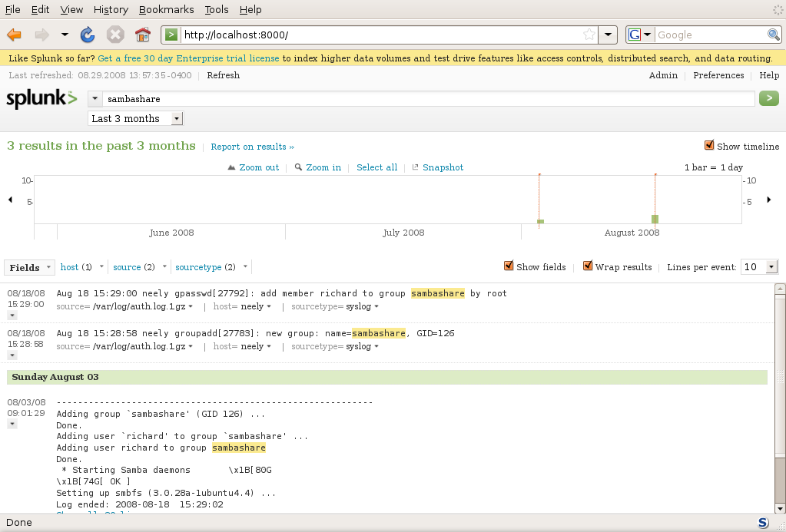
Task: Click the Google search input box
Action: click(x=710, y=35)
